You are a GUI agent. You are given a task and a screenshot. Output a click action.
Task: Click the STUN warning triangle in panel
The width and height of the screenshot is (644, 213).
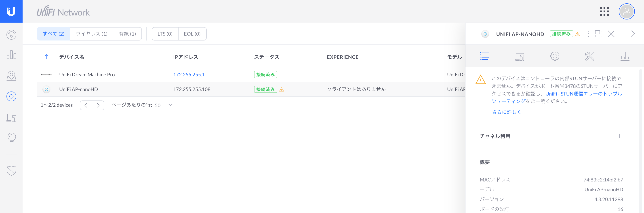[x=480, y=80]
